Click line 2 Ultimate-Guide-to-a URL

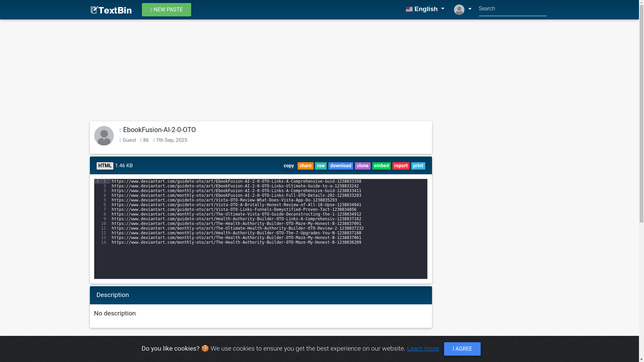[x=235, y=186]
